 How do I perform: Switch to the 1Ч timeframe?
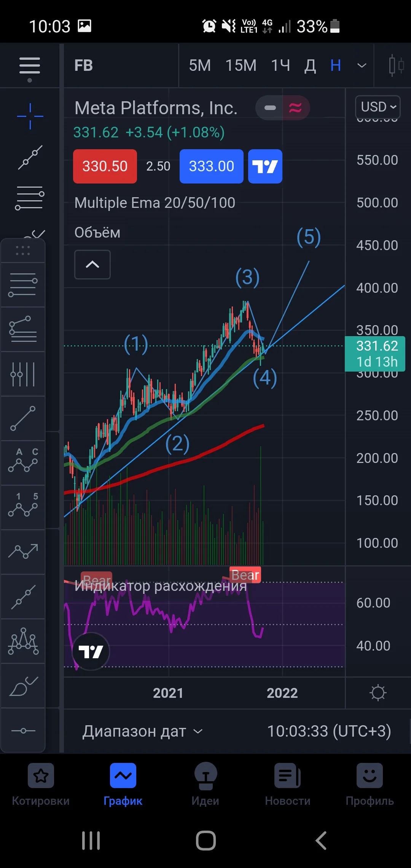[x=280, y=65]
